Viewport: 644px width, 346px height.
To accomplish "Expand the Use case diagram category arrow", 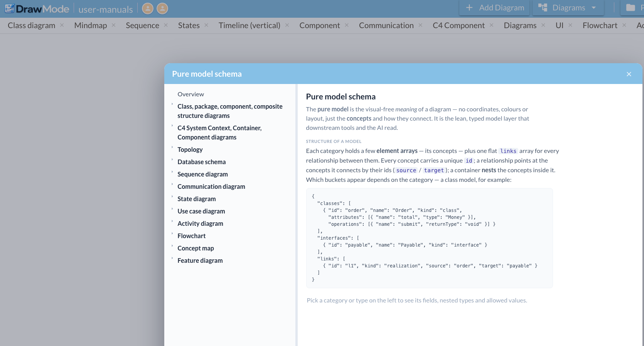I will click(x=172, y=209).
